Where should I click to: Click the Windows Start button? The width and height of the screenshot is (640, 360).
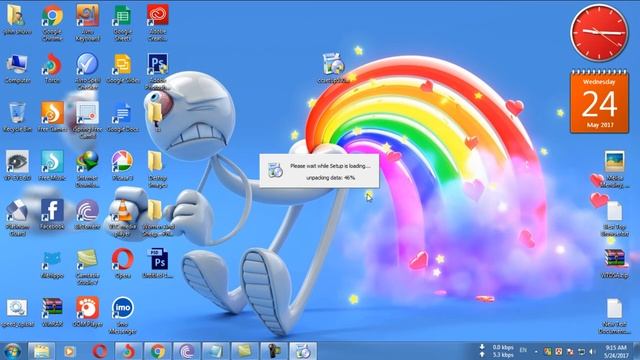[x=12, y=351]
